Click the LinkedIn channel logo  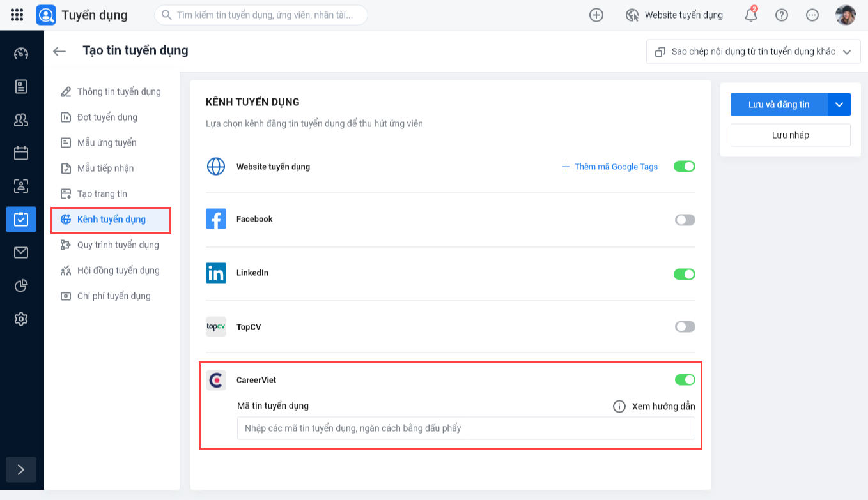(216, 273)
